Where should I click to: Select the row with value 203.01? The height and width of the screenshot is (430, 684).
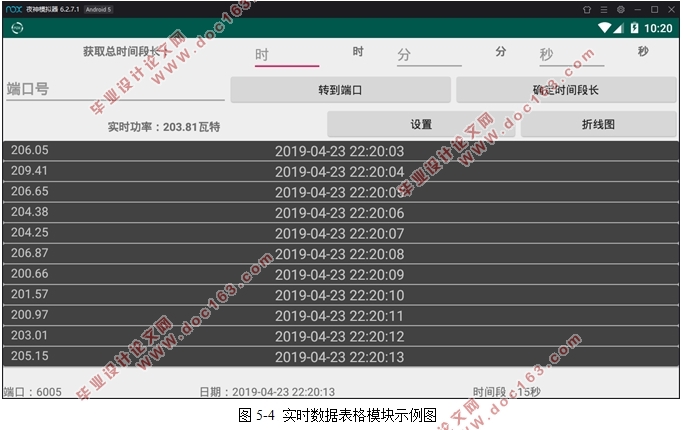pyautogui.click(x=341, y=336)
